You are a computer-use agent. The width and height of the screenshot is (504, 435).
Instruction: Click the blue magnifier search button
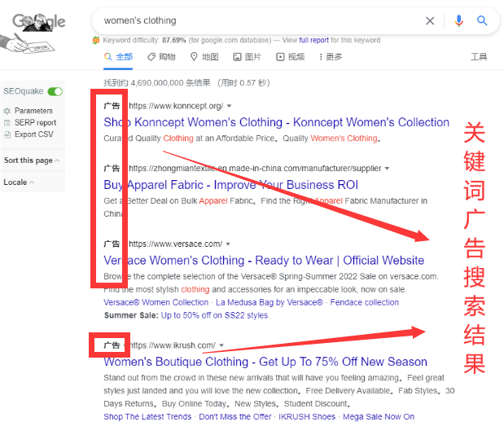(482, 20)
